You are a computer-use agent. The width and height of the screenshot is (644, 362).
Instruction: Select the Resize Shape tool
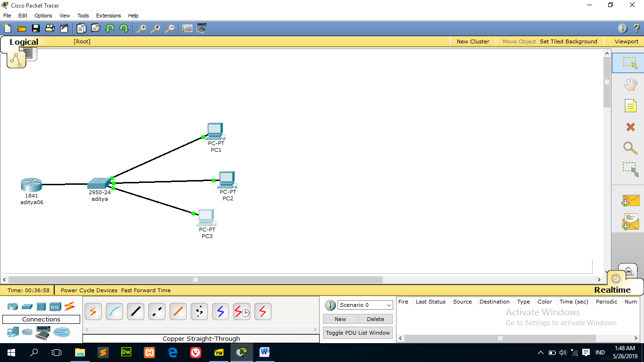(630, 169)
